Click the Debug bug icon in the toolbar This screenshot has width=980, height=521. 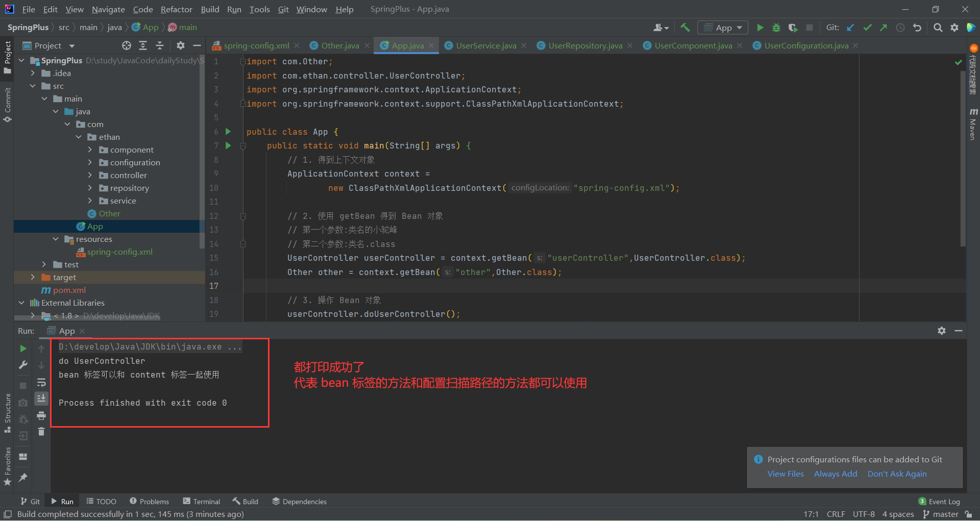click(776, 28)
